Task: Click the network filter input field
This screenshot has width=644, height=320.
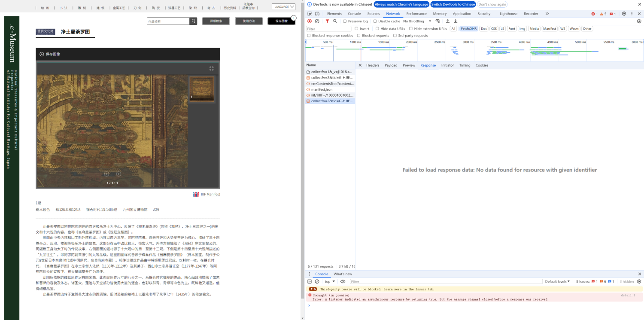Action: tap(328, 29)
